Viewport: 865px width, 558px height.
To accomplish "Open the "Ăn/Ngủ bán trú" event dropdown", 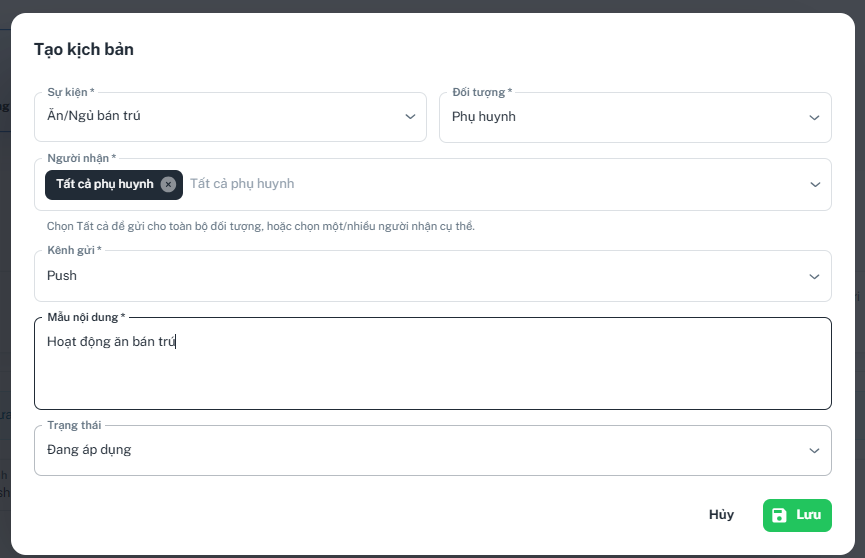I will click(230, 116).
